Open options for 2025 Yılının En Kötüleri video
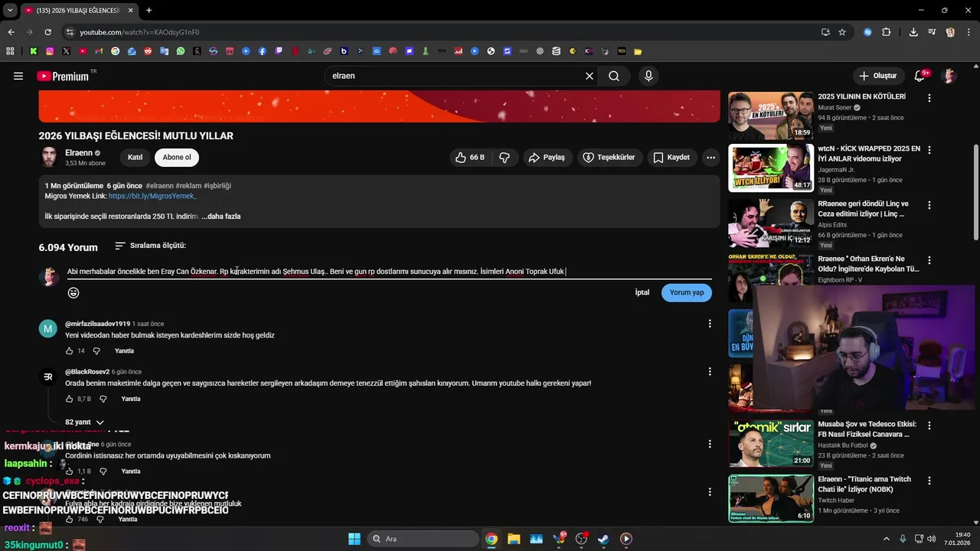Image resolution: width=980 pixels, height=551 pixels. (929, 98)
